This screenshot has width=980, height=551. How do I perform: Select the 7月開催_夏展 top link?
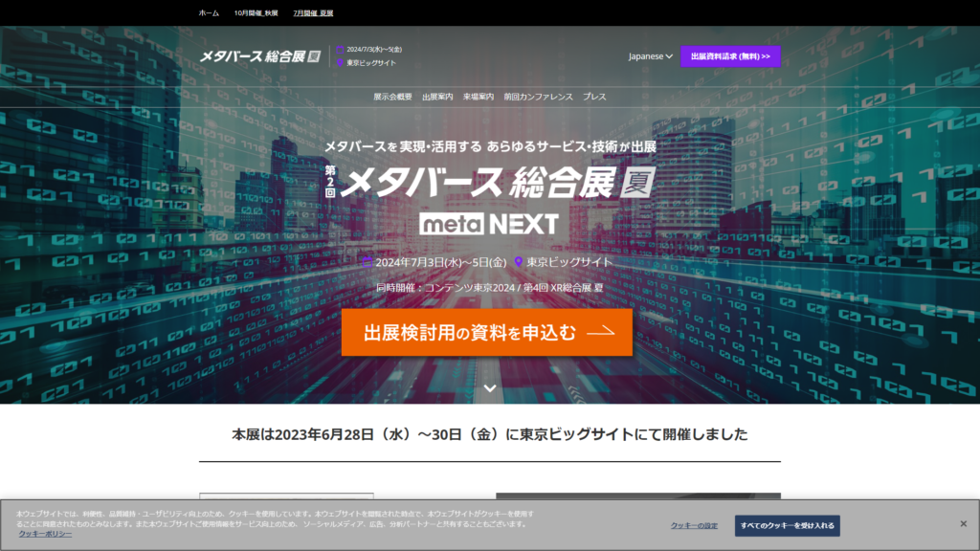click(313, 13)
